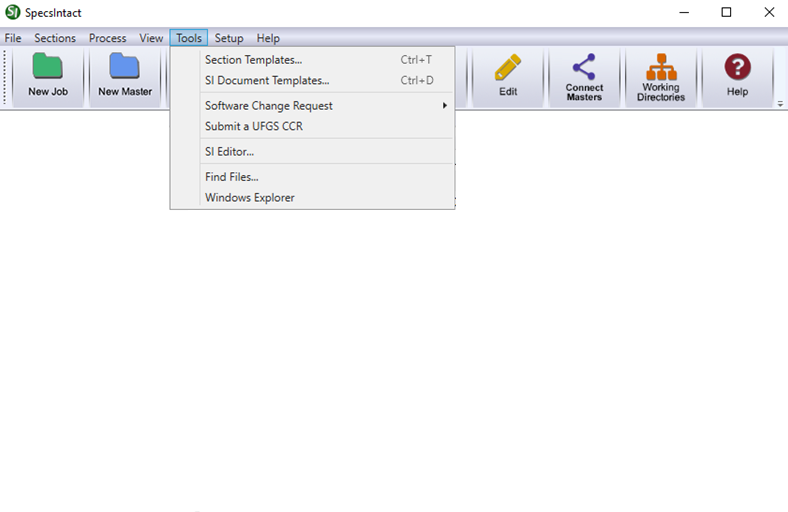Image resolution: width=788 pixels, height=512 pixels.
Task: Choose Section Templates... from Tools menu
Action: [312, 60]
